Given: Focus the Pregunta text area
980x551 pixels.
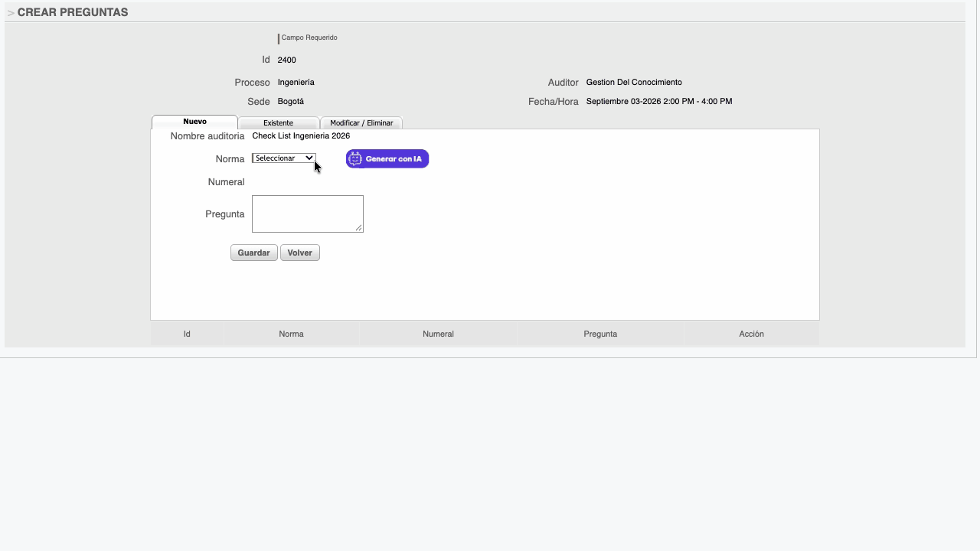Looking at the screenshot, I should [308, 214].
